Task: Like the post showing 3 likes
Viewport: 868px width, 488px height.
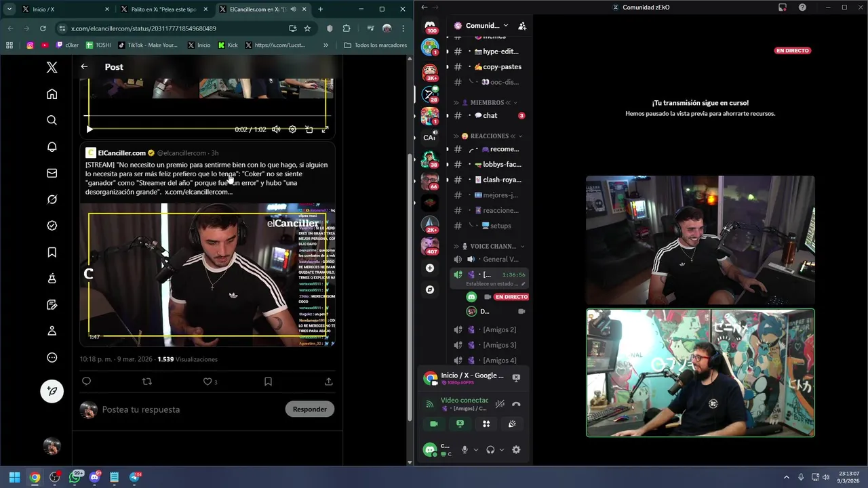Action: (208, 382)
